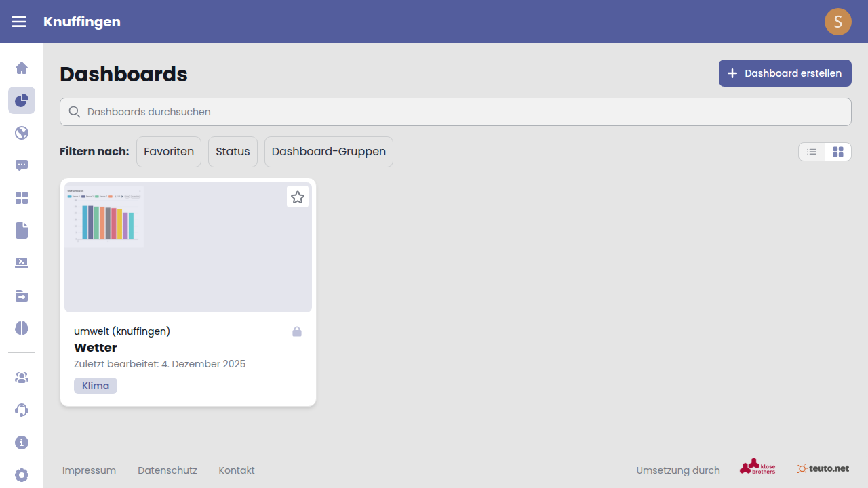This screenshot has width=868, height=488.
Task: Open the Datenschutz footer link
Action: (167, 470)
